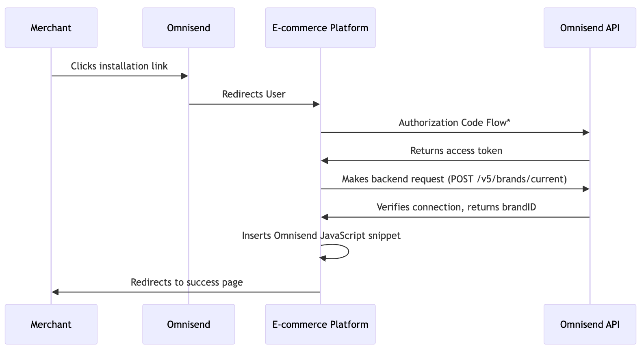The width and height of the screenshot is (644, 351).
Task: Click the top E-commerce Platform participant box
Action: 320,28
